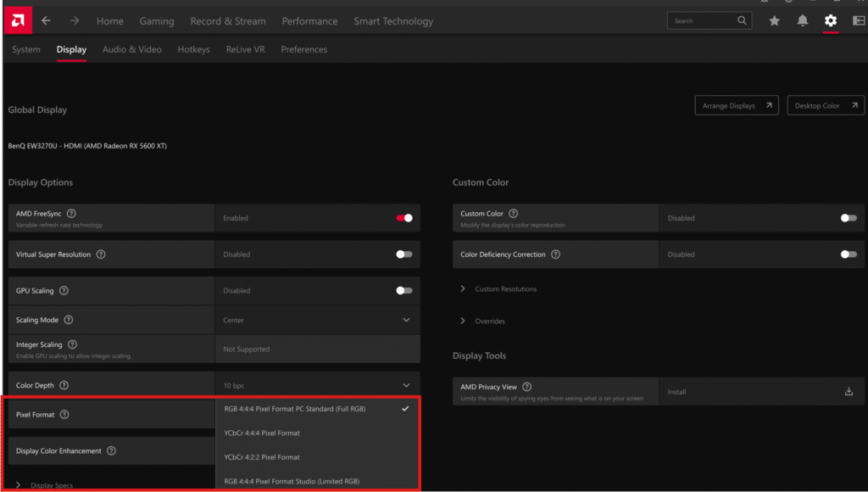Open help for Integer Scaling
Image resolution: width=868 pixels, height=492 pixels.
point(72,344)
